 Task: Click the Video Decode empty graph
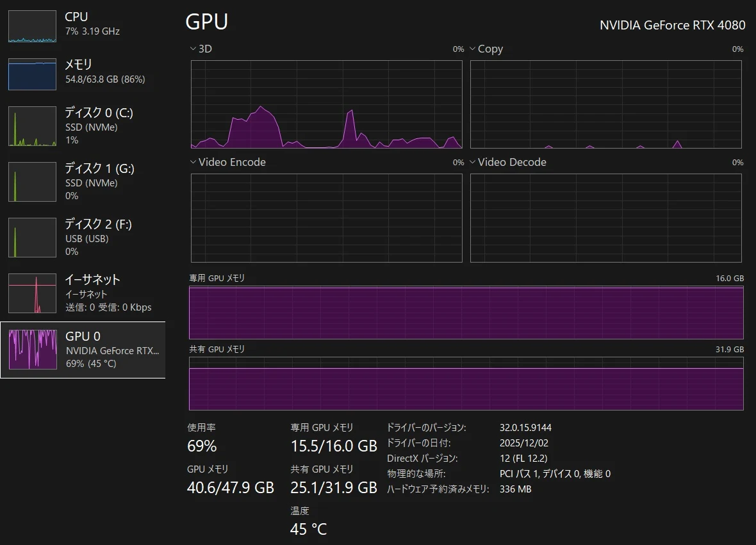(x=606, y=218)
